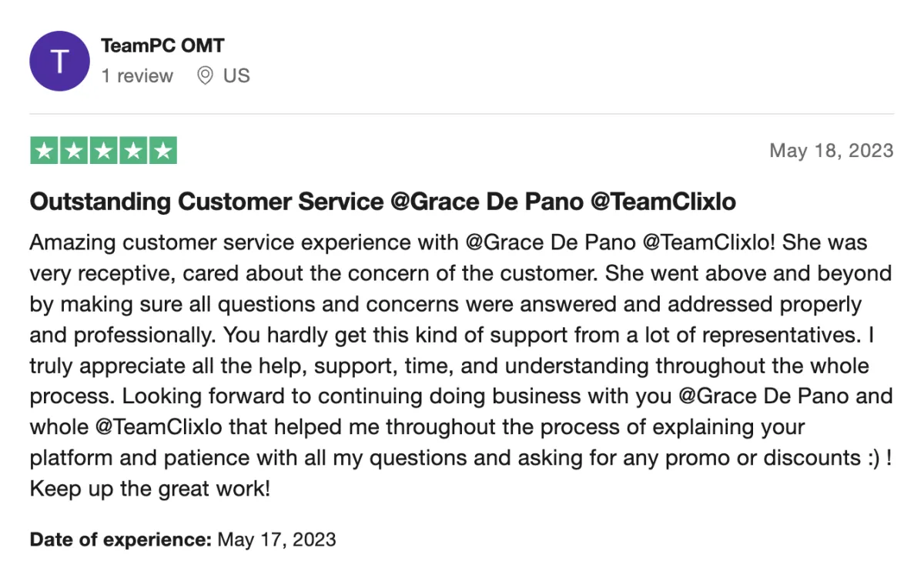Select the fourth green rating star
The image size is (924, 568).
[x=132, y=151]
